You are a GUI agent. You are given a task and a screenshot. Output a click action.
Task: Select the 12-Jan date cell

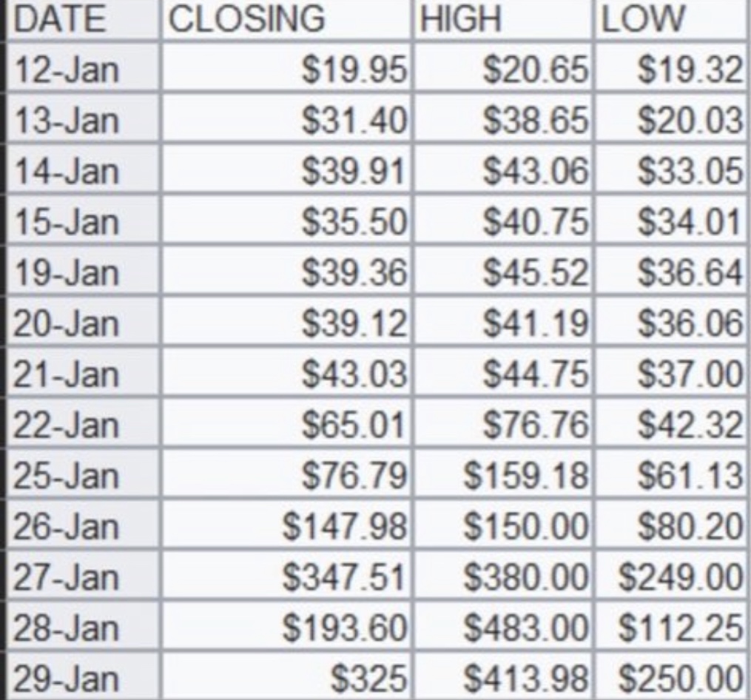65,70
